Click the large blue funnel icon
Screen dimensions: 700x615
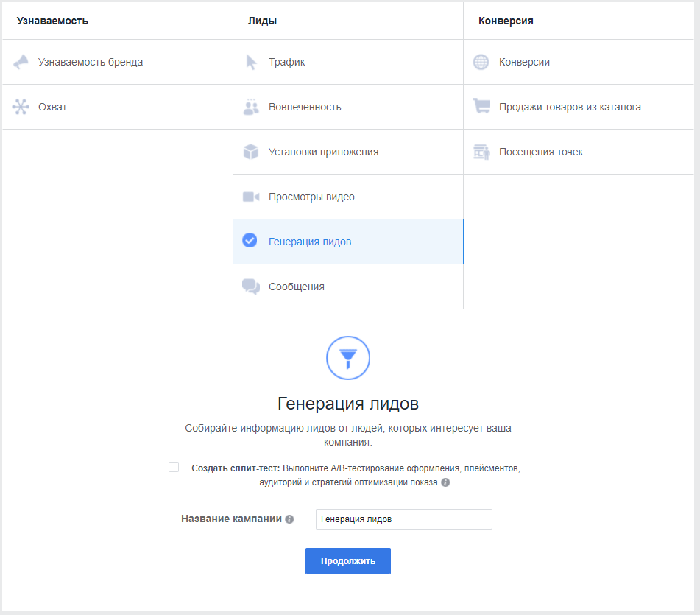point(347,358)
